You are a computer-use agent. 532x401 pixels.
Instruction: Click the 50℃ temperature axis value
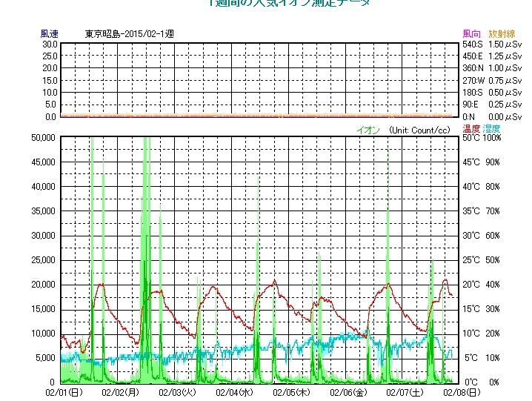pyautogui.click(x=471, y=138)
